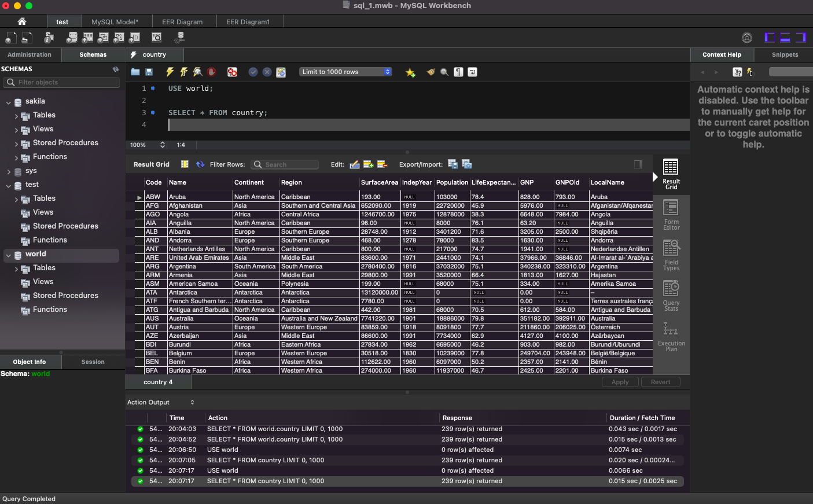Open the Form Editor view
The image size is (813, 504).
click(x=671, y=215)
